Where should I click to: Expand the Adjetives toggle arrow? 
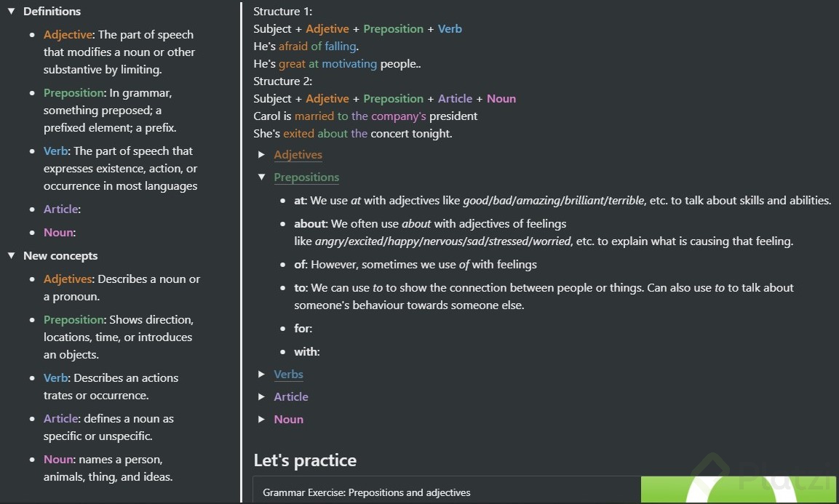(262, 155)
